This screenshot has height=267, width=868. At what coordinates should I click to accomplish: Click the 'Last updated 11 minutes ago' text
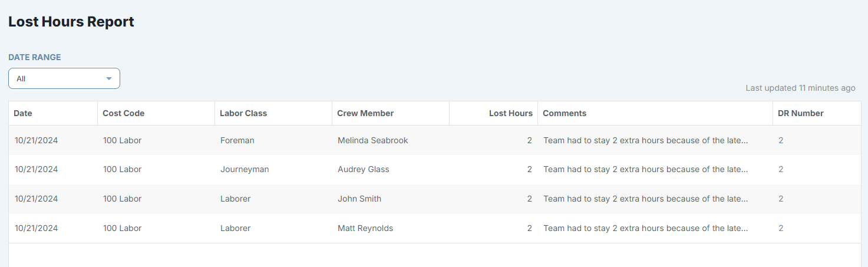pyautogui.click(x=800, y=88)
